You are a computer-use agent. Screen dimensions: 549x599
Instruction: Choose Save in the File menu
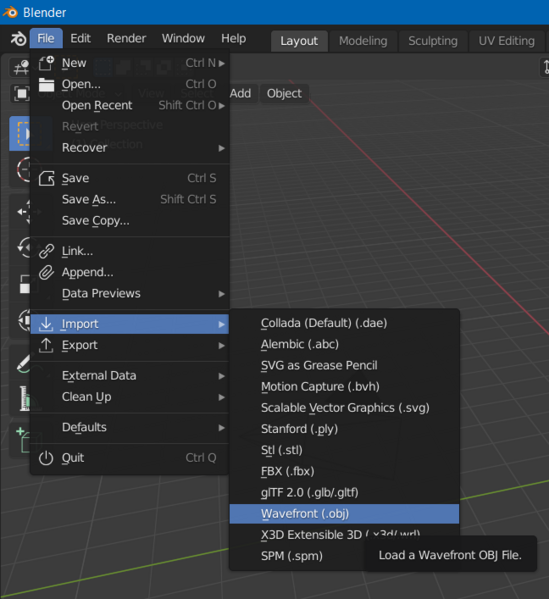(130, 178)
